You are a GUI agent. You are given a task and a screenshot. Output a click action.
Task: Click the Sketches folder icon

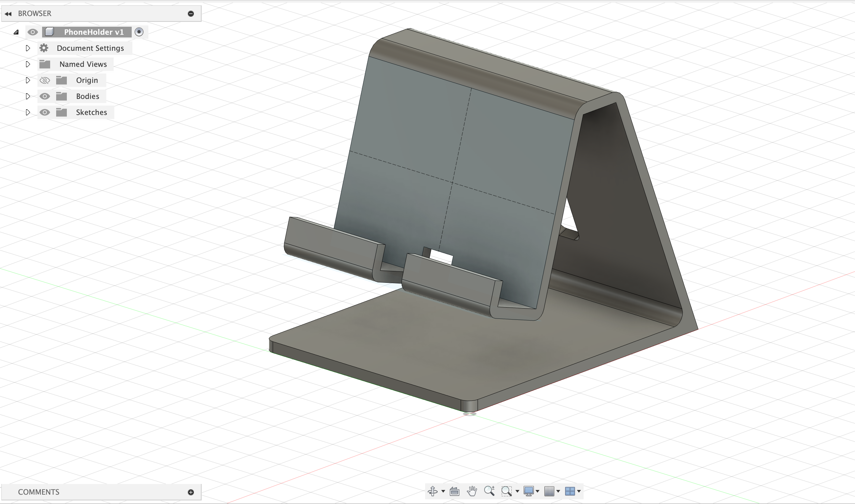[62, 112]
